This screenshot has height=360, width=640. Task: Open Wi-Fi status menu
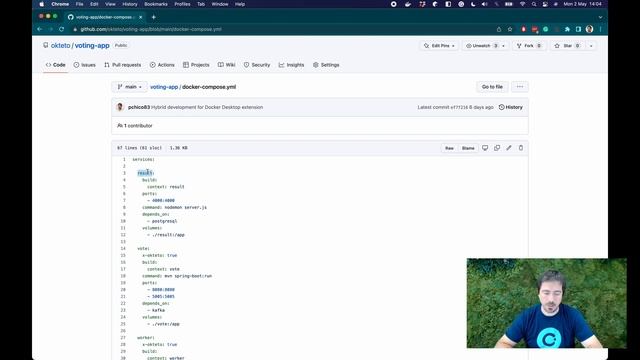coord(522,4)
